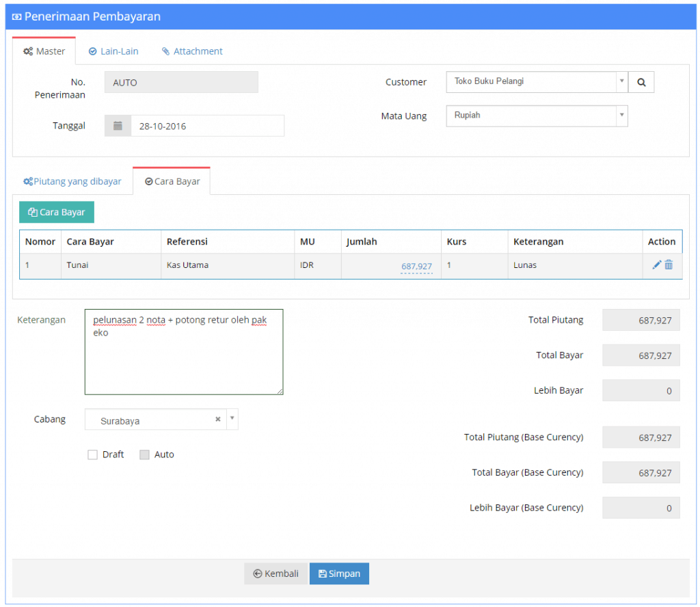Screen dimensions: 700x607
Task: Click the Nomor column header
Action: [x=40, y=241]
